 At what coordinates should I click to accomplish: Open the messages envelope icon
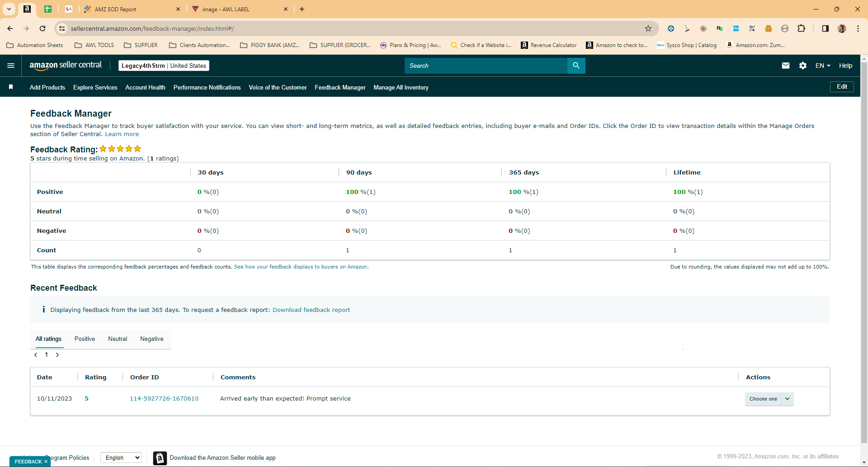786,66
